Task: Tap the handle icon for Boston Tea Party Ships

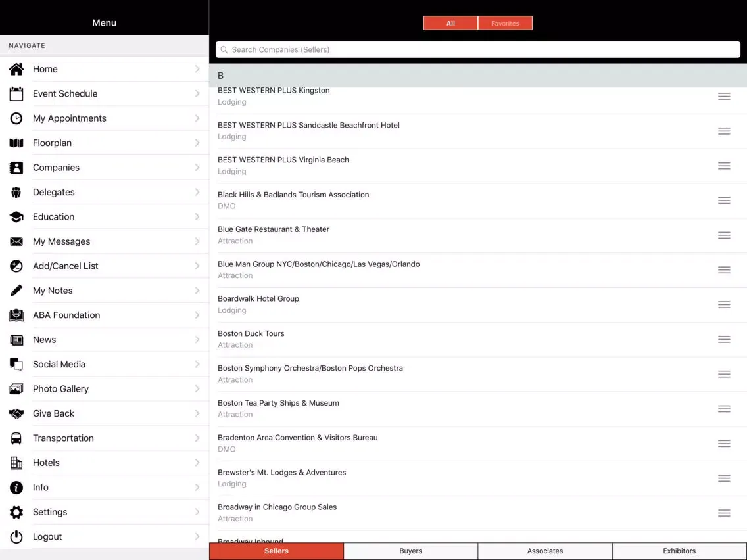Action: (724, 409)
